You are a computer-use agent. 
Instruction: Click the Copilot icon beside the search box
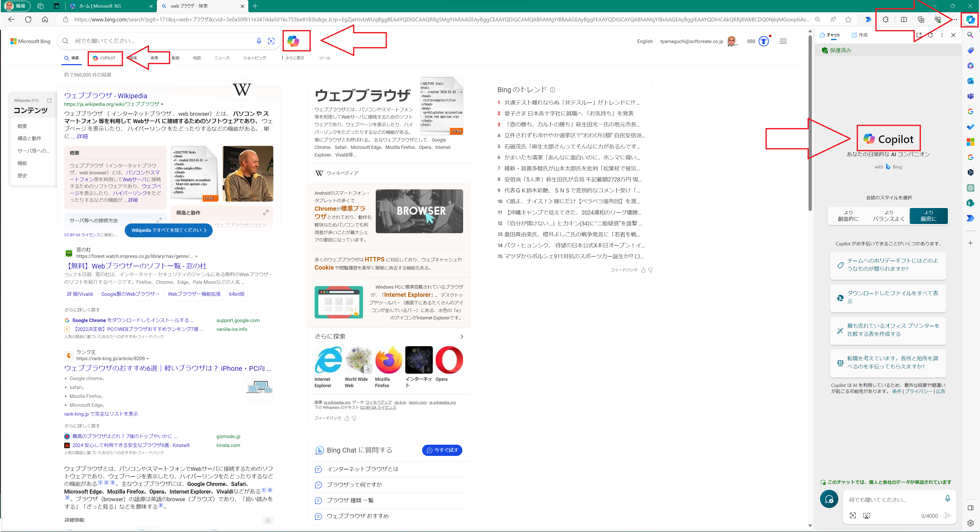(x=293, y=41)
